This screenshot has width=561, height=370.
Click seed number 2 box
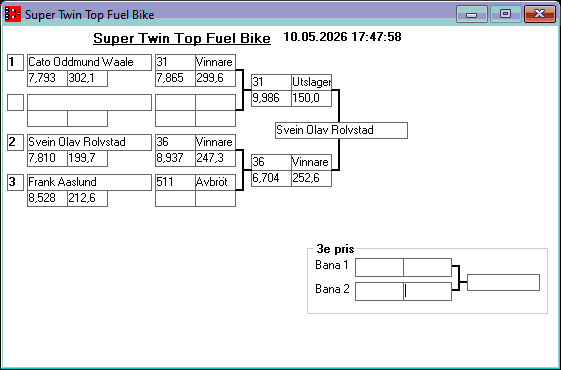tap(15, 142)
